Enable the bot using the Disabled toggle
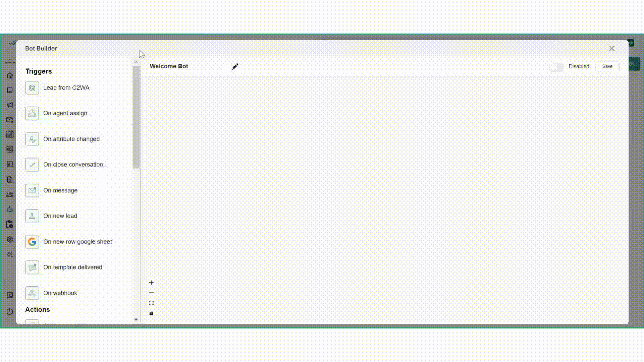Viewport: 644px width, 362px height. pos(556,67)
